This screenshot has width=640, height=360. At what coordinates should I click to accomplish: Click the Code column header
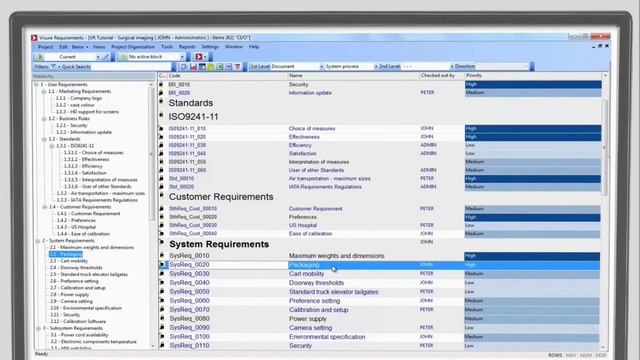coord(227,76)
